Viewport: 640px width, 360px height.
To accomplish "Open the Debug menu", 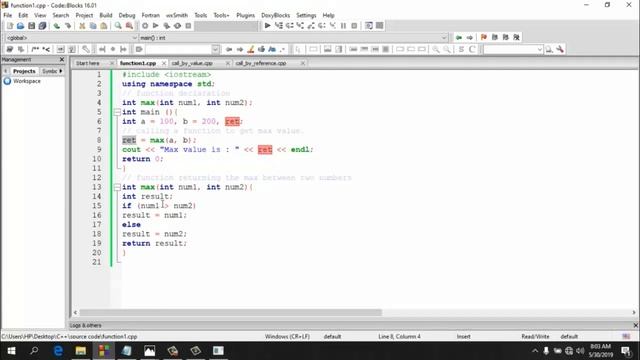I will point(127,15).
